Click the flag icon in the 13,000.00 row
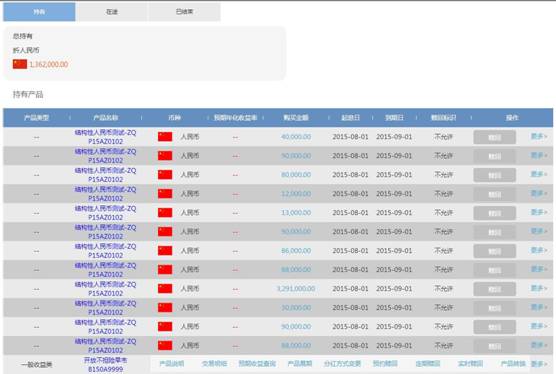 (165, 213)
